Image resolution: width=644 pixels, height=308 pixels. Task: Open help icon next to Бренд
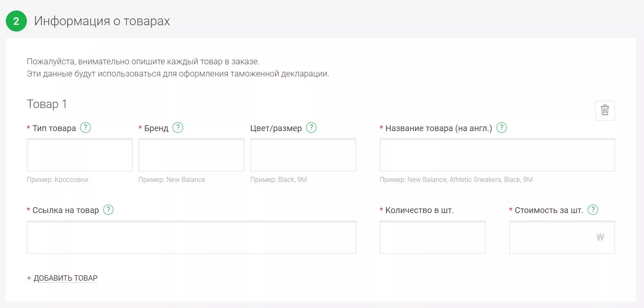[x=178, y=127]
